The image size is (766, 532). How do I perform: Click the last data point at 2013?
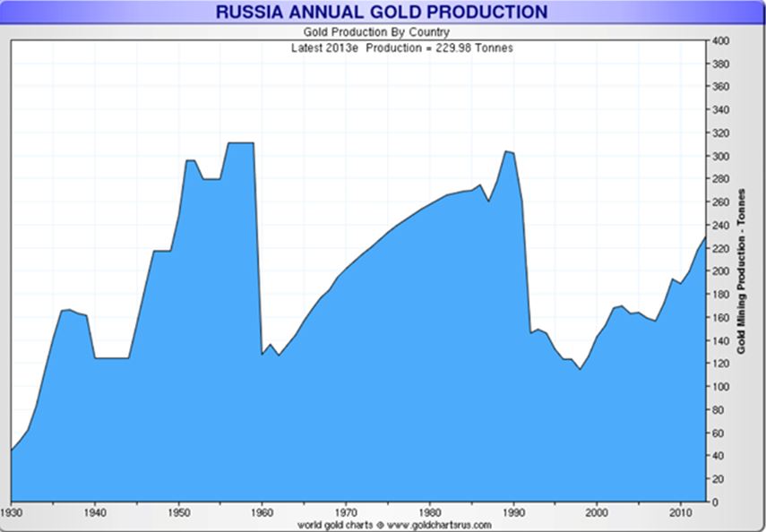[705, 237]
